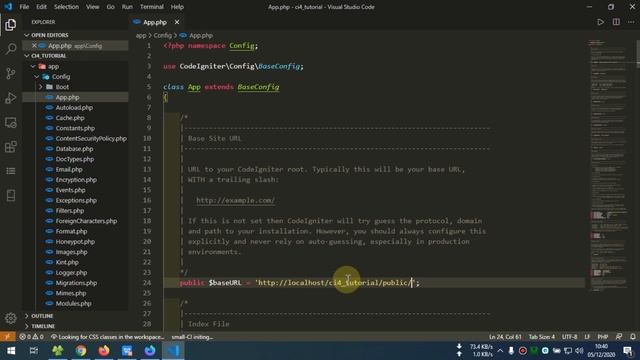Click the feedback icon in status bar

(619, 337)
